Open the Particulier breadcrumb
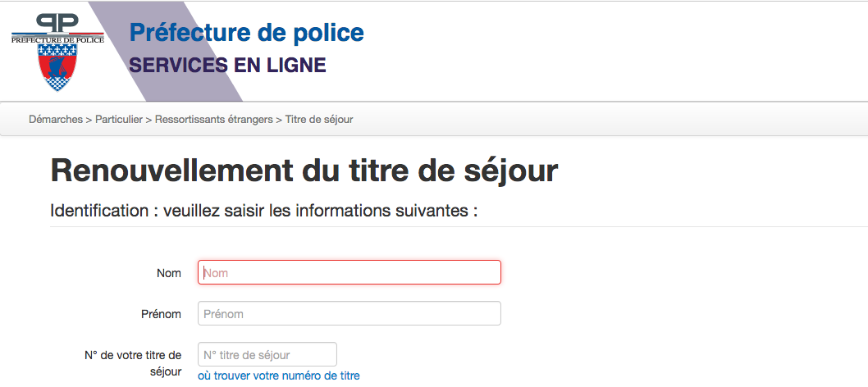 click(119, 120)
